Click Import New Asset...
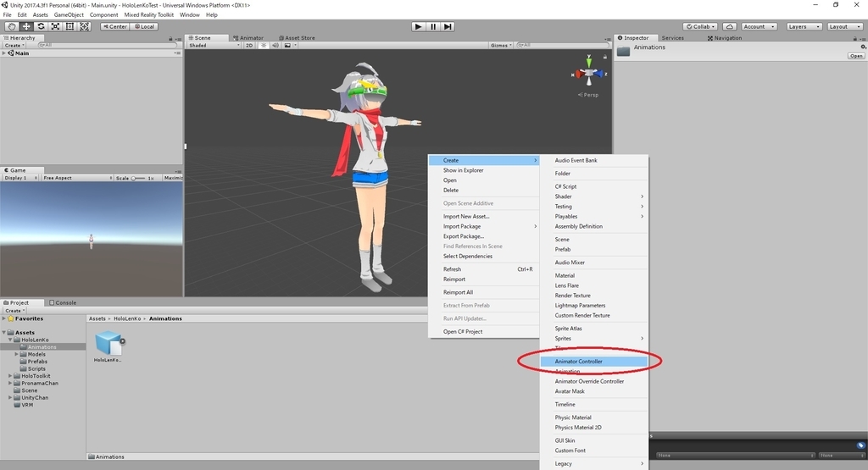The height and width of the screenshot is (470, 868). [x=484, y=216]
